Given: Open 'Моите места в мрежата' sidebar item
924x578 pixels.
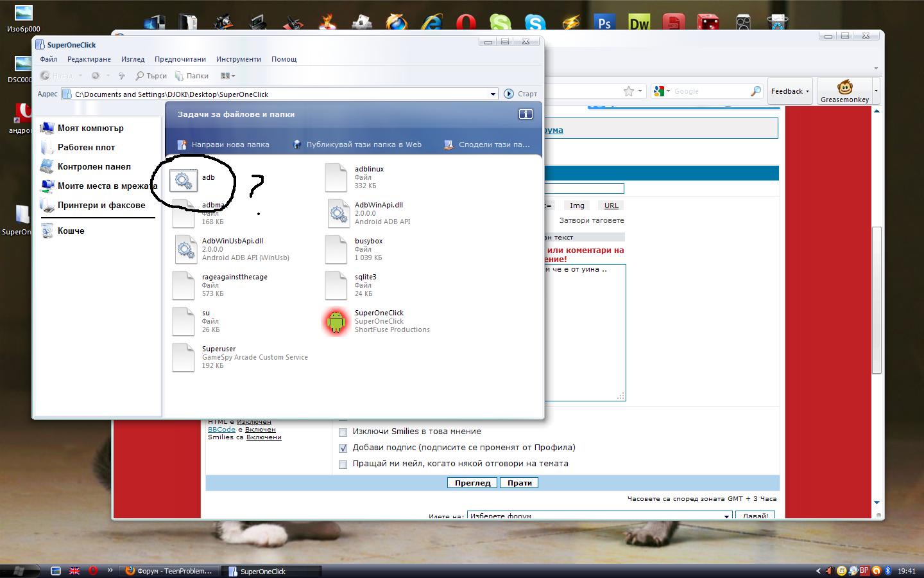Looking at the screenshot, I should point(99,186).
